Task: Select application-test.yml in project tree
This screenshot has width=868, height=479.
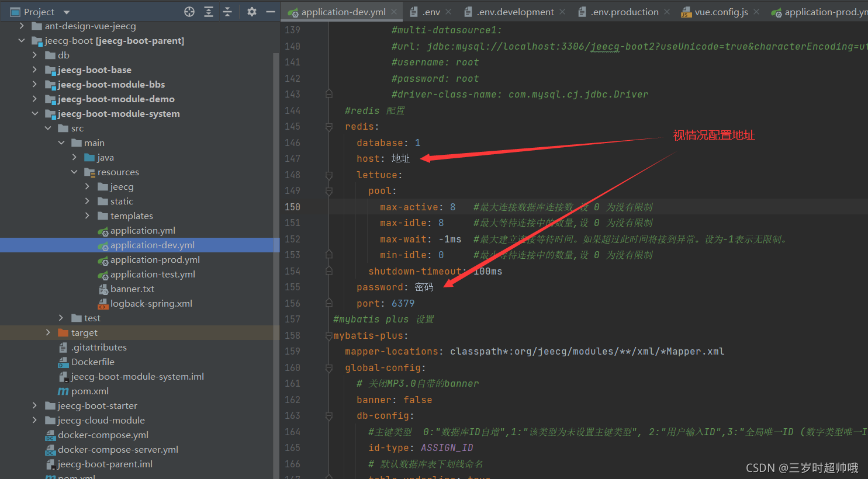Action: pyautogui.click(x=153, y=274)
